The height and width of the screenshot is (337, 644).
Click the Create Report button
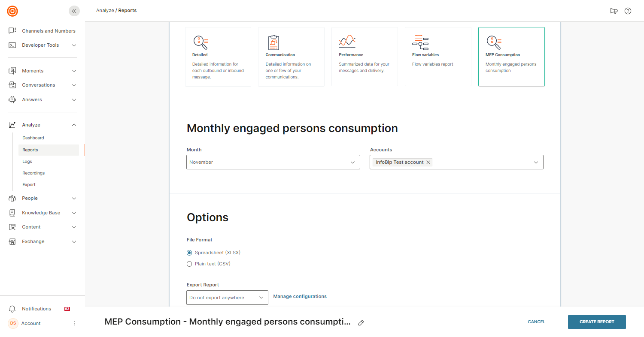[596, 322]
